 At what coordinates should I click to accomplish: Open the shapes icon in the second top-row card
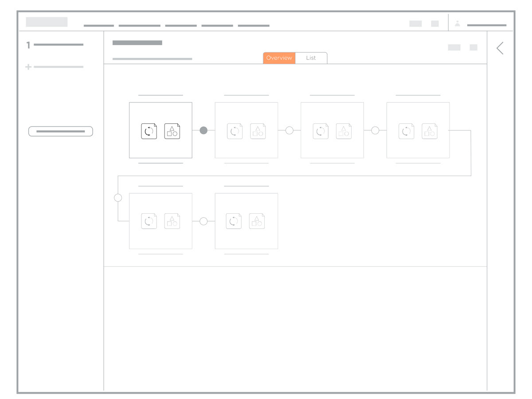(x=258, y=131)
